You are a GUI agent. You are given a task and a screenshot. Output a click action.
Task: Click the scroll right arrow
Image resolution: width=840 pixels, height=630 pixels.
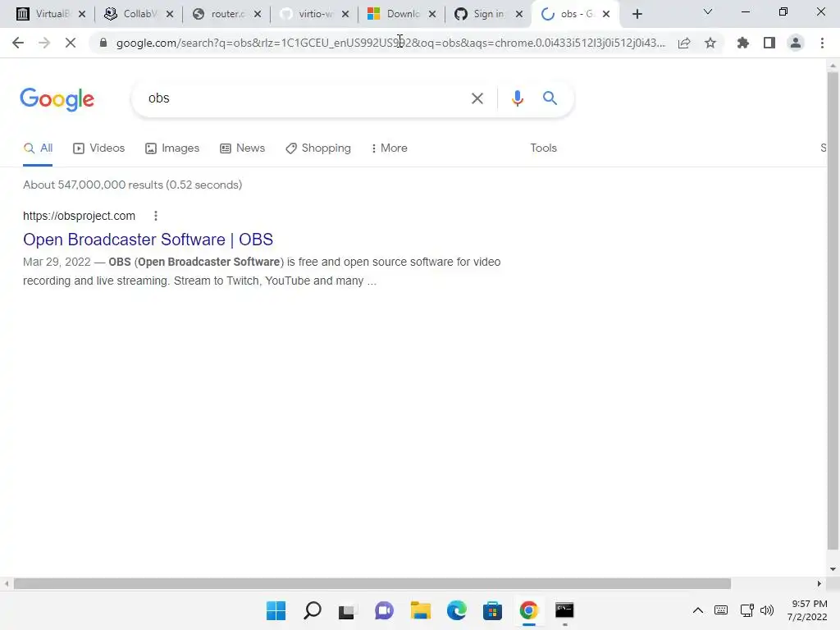click(x=819, y=583)
